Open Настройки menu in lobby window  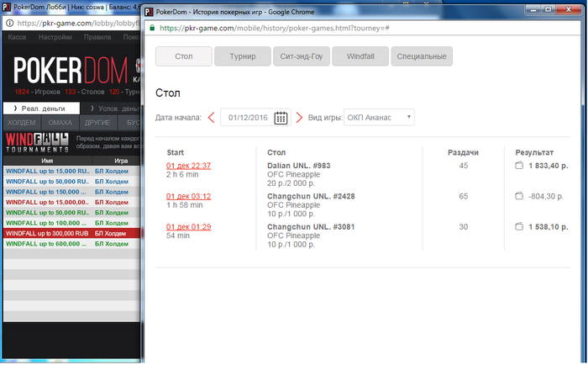click(x=55, y=37)
